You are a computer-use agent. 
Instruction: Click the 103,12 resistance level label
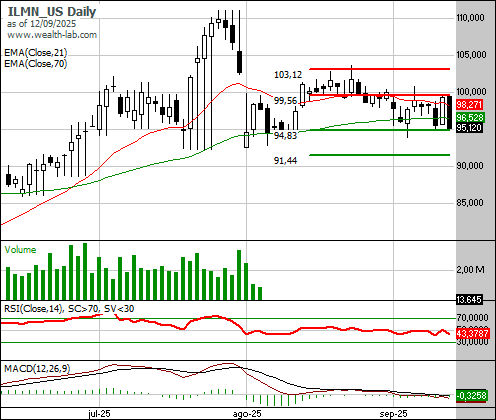(x=288, y=75)
